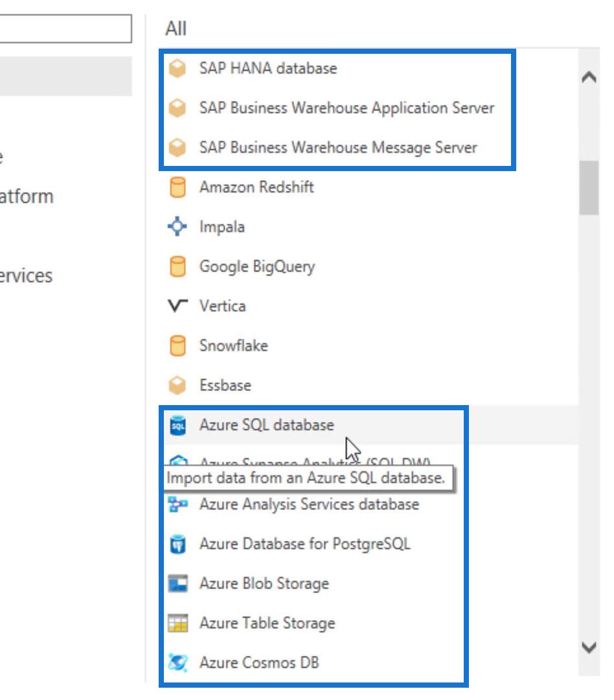614x700 pixels.
Task: Click the Amazon Redshift cylinder icon
Action: tap(177, 187)
